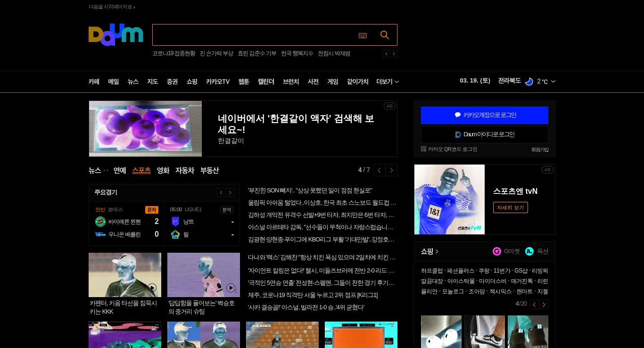Open the 메일 menu item
Screen dimensions: 644x348
point(114,82)
